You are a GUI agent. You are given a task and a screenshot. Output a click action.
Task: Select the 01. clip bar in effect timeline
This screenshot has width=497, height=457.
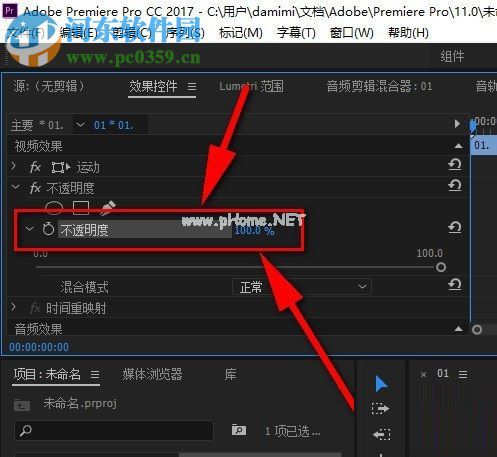[483, 145]
